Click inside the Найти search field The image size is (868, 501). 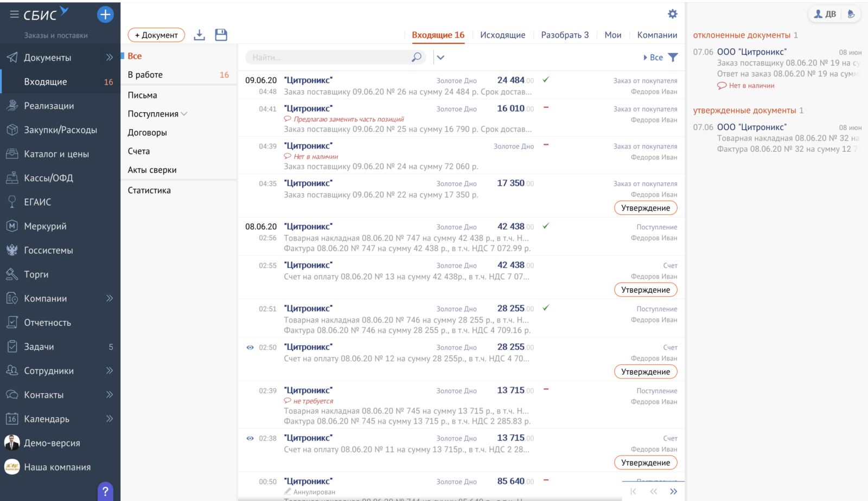(x=325, y=56)
